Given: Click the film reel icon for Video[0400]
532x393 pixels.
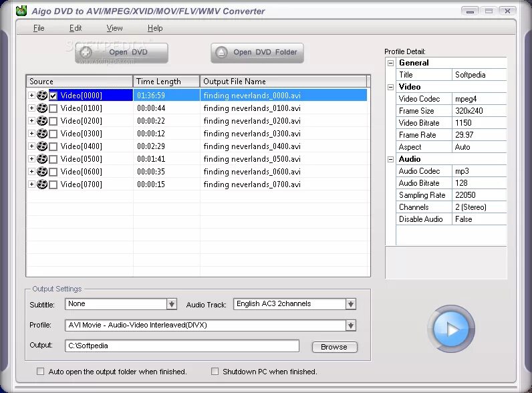Looking at the screenshot, I should pyautogui.click(x=42, y=146).
